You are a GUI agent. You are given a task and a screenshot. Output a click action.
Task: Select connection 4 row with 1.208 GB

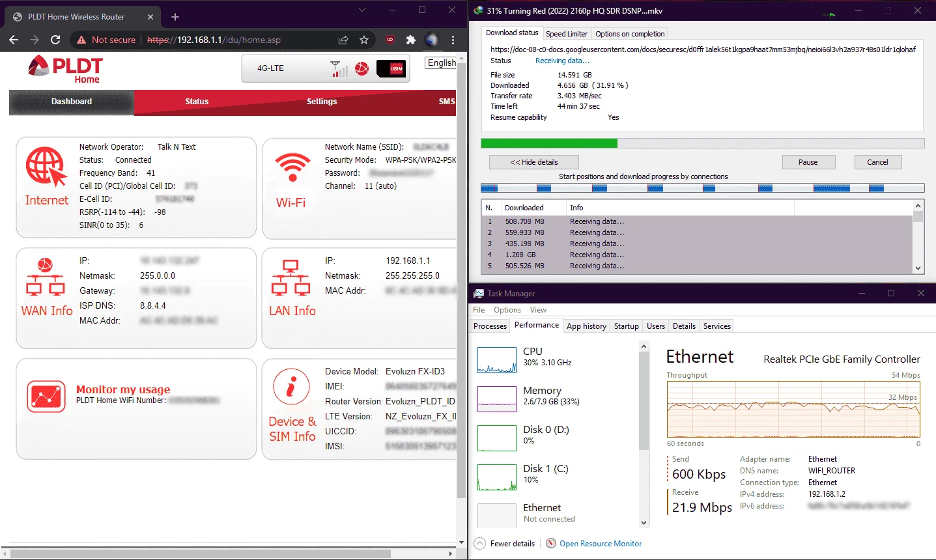pyautogui.click(x=697, y=255)
